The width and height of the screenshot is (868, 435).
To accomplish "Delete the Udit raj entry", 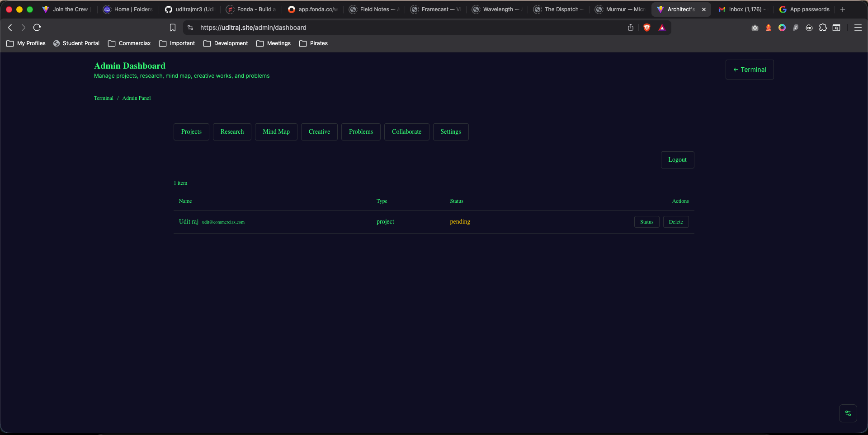I will [675, 222].
